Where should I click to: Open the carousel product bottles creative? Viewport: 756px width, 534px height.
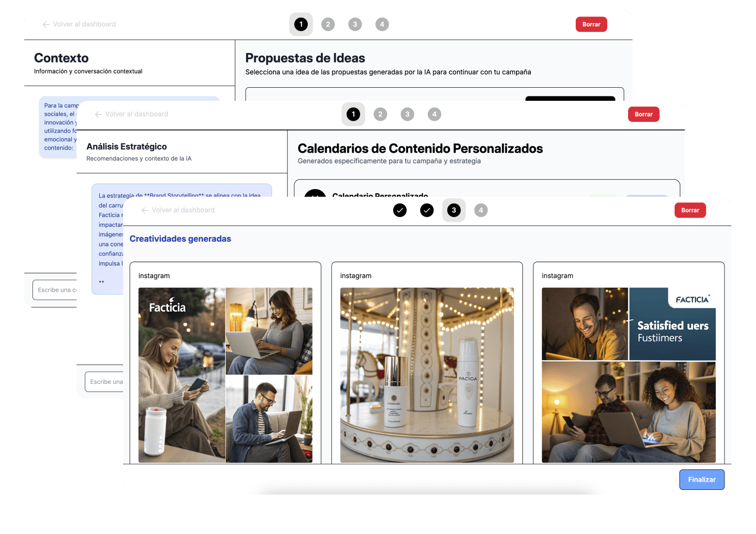[x=427, y=375]
